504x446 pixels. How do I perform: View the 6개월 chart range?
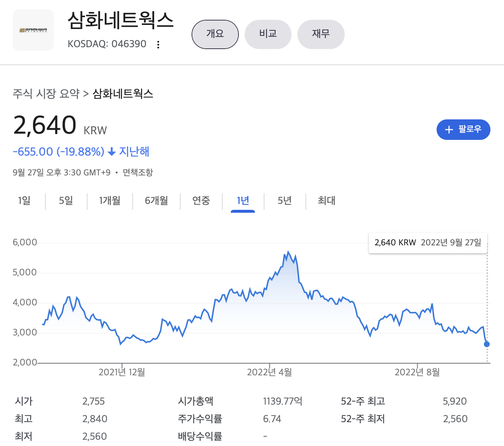[156, 201]
